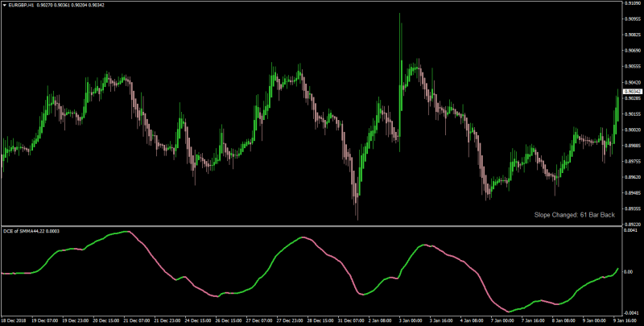Screen dimensions: 644x326
Task: Click the 0.89885 price scale label
Action: pyautogui.click(x=633, y=146)
